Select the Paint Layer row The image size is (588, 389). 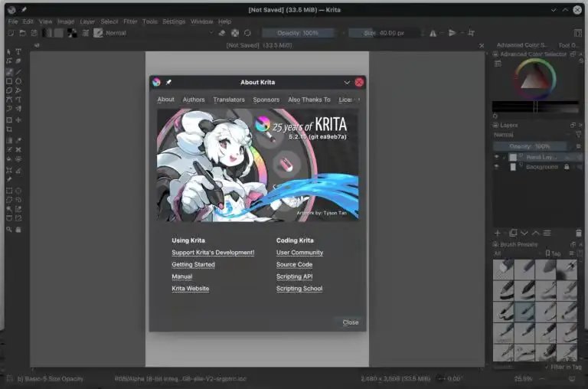[x=537, y=157]
